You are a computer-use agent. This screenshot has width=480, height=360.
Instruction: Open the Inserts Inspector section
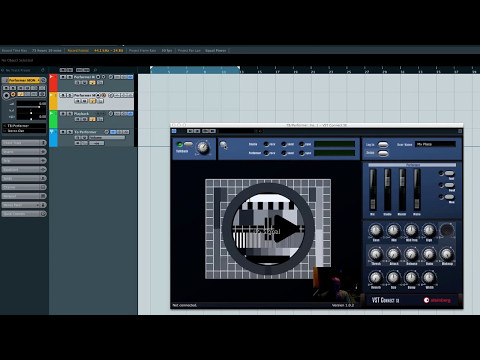(x=24, y=152)
